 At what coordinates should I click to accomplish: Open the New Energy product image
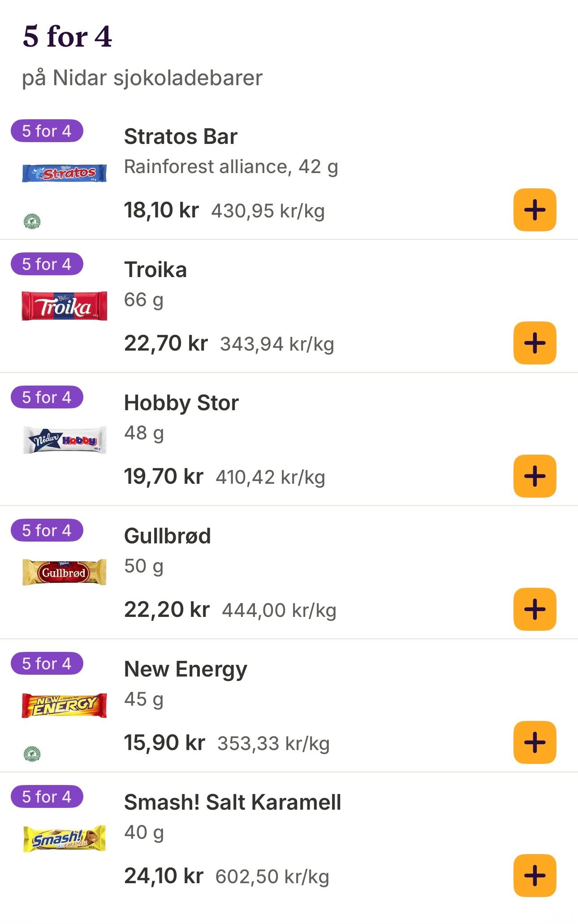[65, 705]
